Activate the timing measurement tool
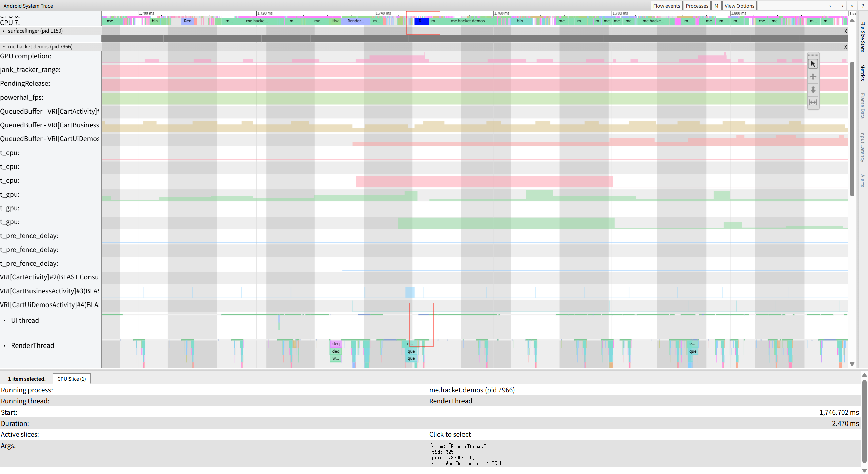The width and height of the screenshot is (868, 474). pyautogui.click(x=813, y=102)
